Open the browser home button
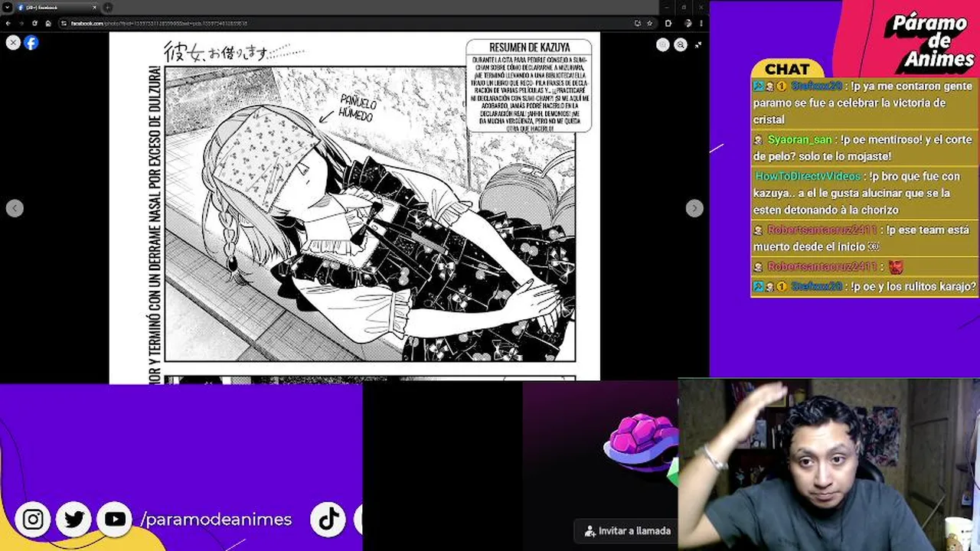 [47, 23]
